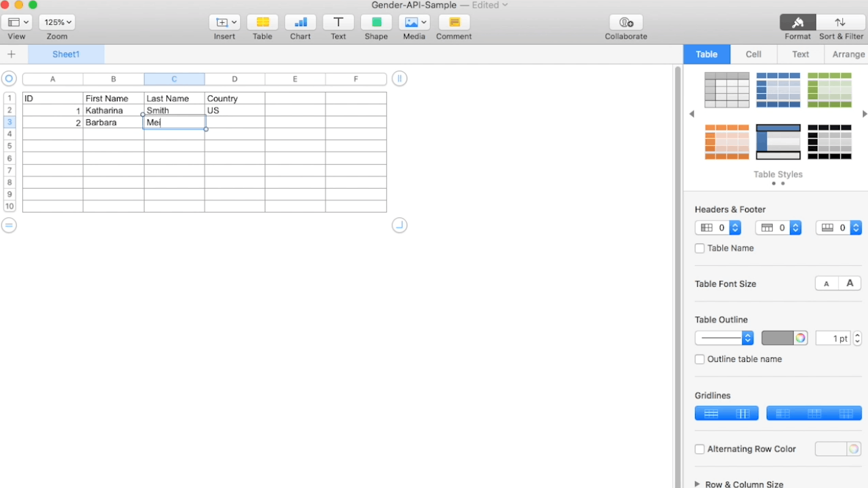Screen dimensions: 868x488
Task: Open header columns count stepper
Action: 735,228
